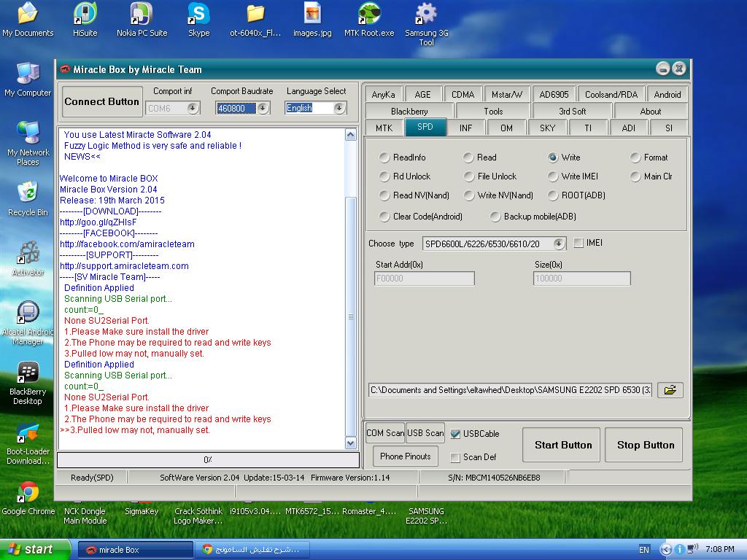747x560 pixels.
Task: Click log scrollbar down arrow
Action: point(351,443)
